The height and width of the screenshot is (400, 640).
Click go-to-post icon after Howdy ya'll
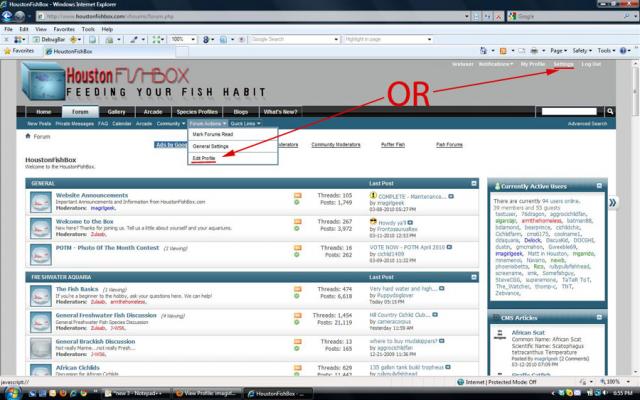coord(410,222)
